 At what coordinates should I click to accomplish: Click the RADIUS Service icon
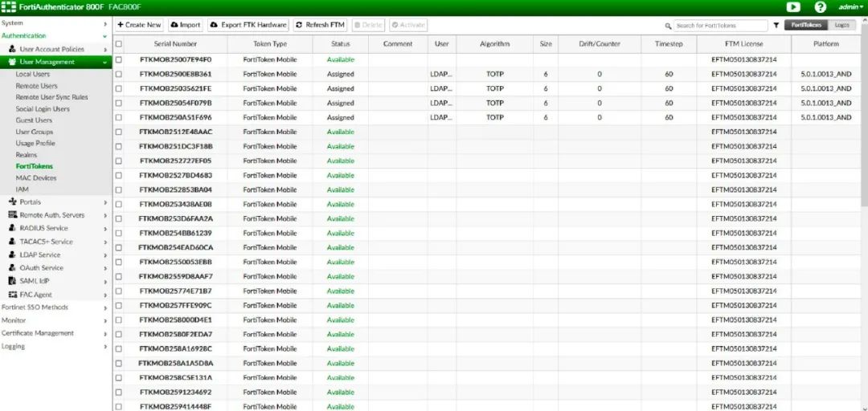pos(12,228)
